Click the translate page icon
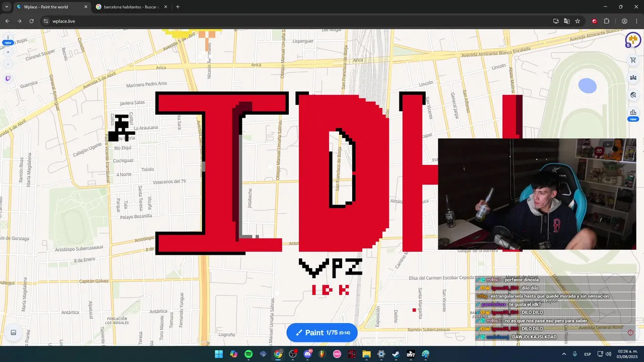This screenshot has height=362, width=644. point(567,21)
